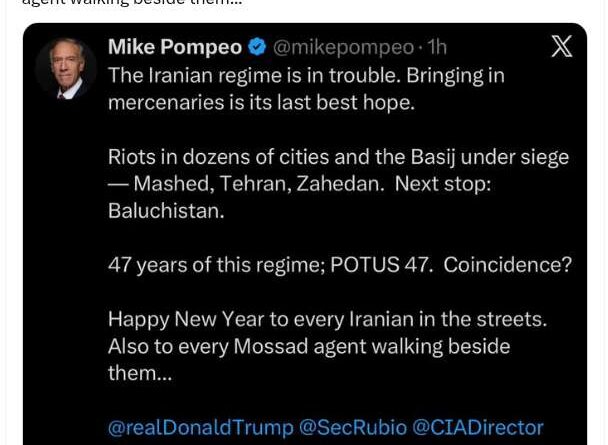Click the final "them..." line inside the tweet
The image size is (608, 445).
(139, 373)
